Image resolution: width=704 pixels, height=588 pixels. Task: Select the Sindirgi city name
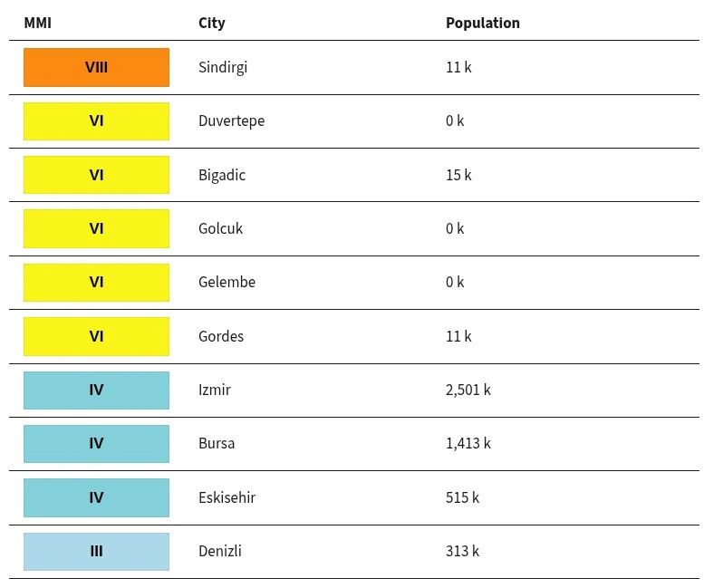click(x=223, y=67)
